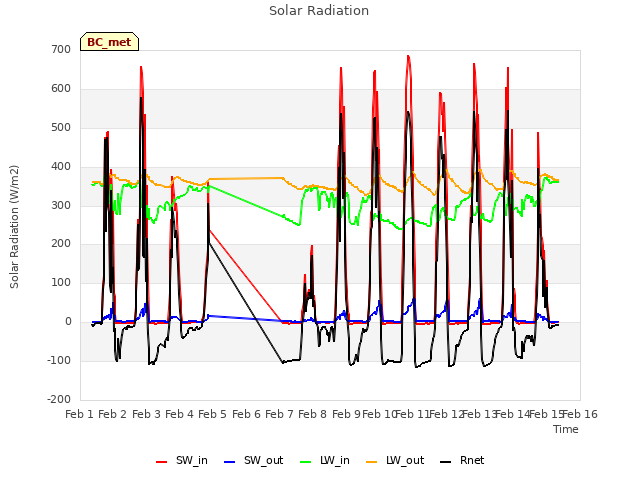
Task: Click the SW_in legend entry
Action: [182, 460]
